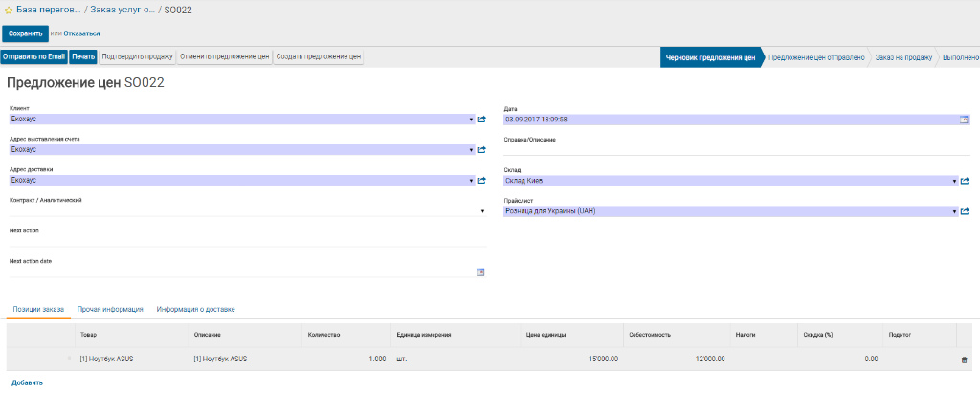Viewport: 980px width, 393px height.
Task: Sort by Описание column header
Action: click(246, 335)
